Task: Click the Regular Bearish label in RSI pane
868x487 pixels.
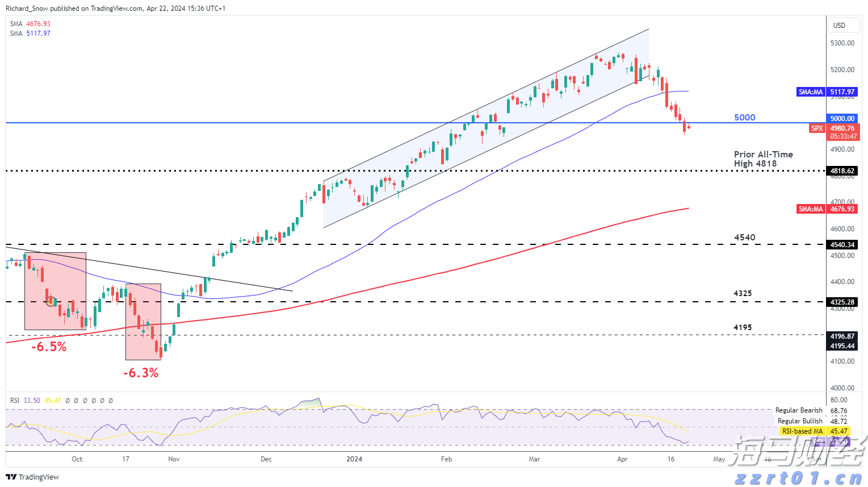Action: pyautogui.click(x=799, y=410)
